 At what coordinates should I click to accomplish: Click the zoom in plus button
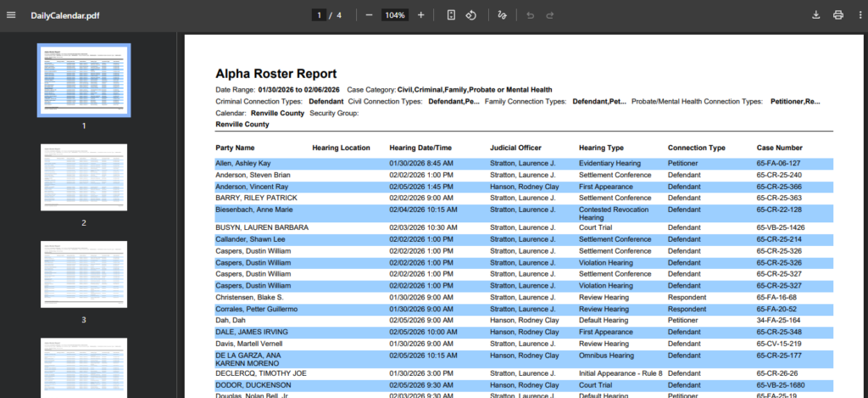tap(420, 15)
